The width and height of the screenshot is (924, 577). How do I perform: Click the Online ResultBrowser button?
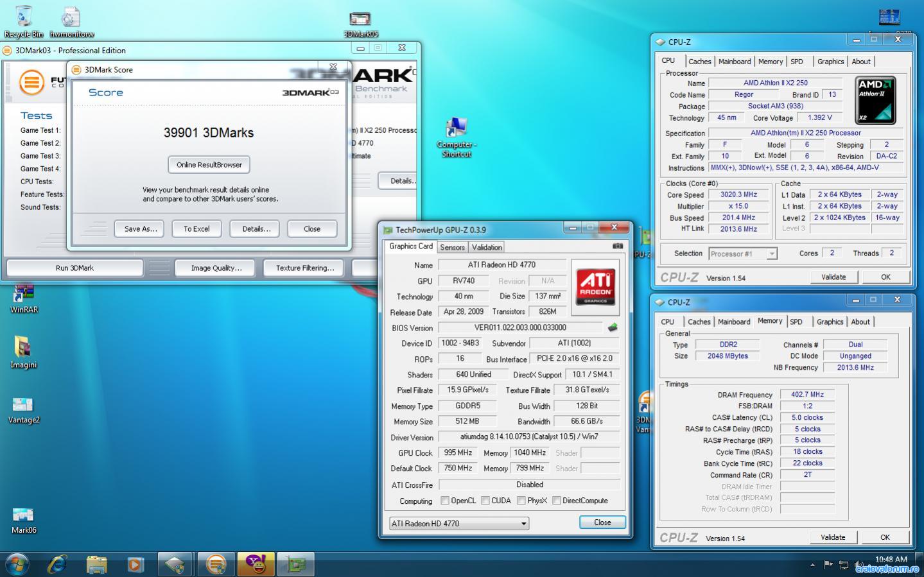[209, 165]
